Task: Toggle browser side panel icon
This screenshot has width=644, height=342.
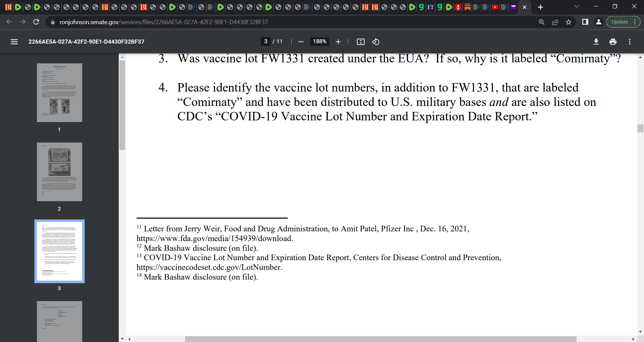Action: 585,22
